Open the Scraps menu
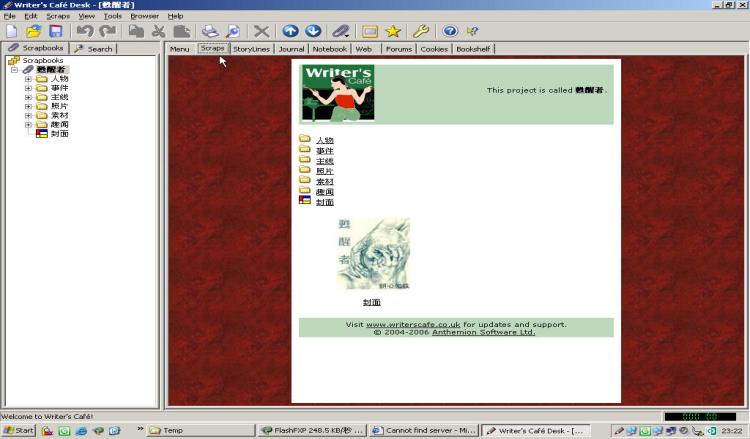 tap(58, 16)
